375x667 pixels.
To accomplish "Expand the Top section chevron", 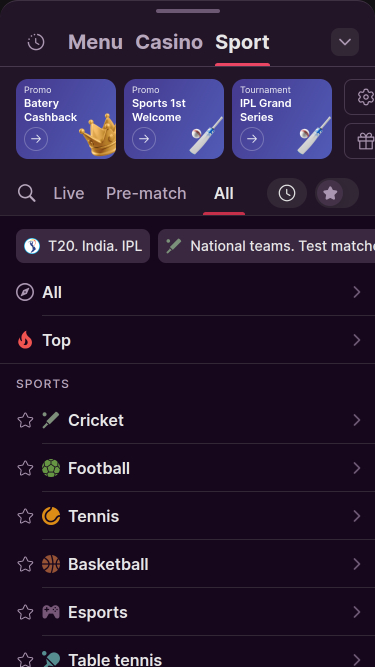I will click(357, 340).
